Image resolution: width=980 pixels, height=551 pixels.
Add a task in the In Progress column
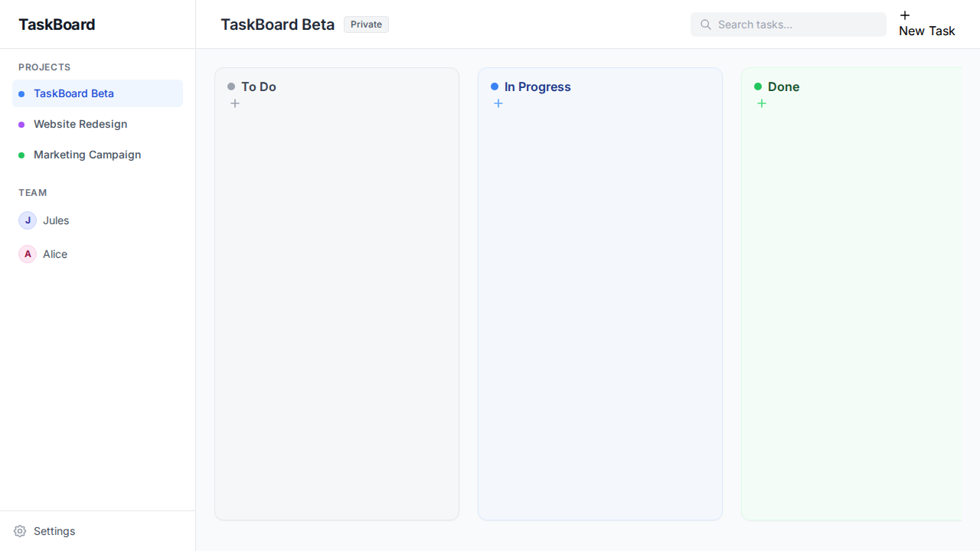click(x=498, y=103)
